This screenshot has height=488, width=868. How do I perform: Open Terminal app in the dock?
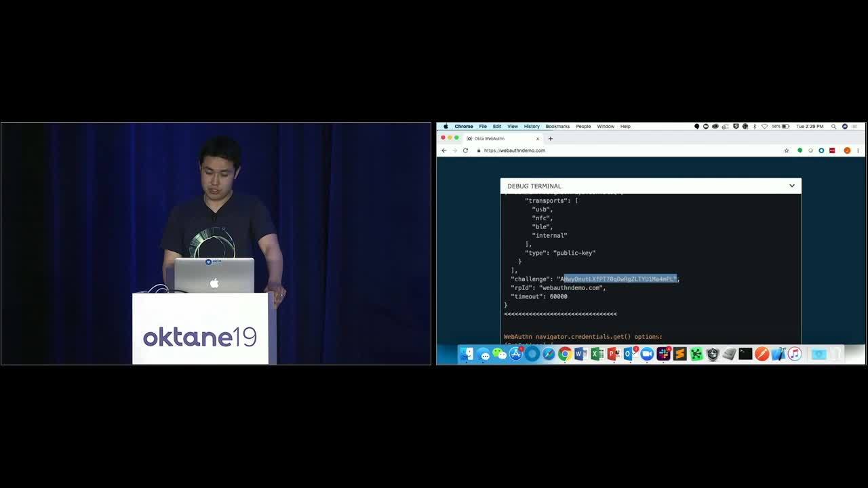pyautogui.click(x=745, y=354)
